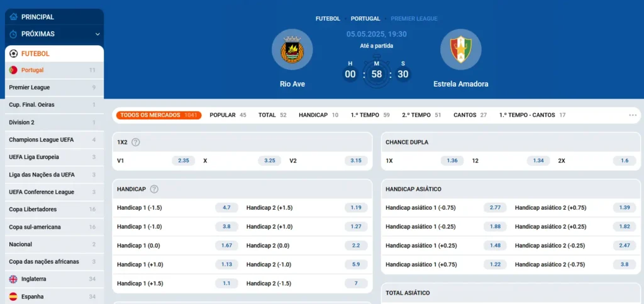
Task: Open UEFA Conference League
Action: coord(54,192)
